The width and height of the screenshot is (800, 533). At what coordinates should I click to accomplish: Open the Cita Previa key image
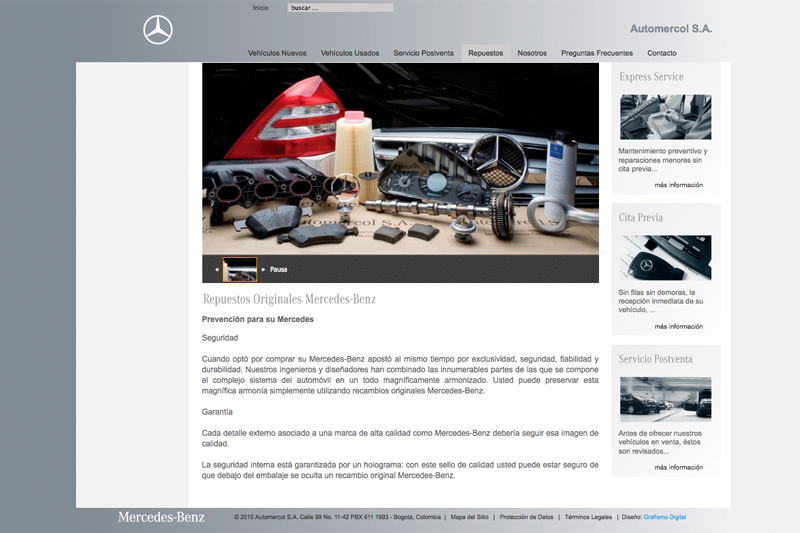665,258
